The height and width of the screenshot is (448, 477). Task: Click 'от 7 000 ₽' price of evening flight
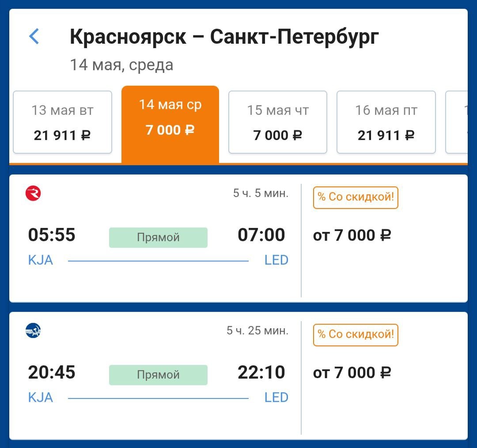click(352, 373)
